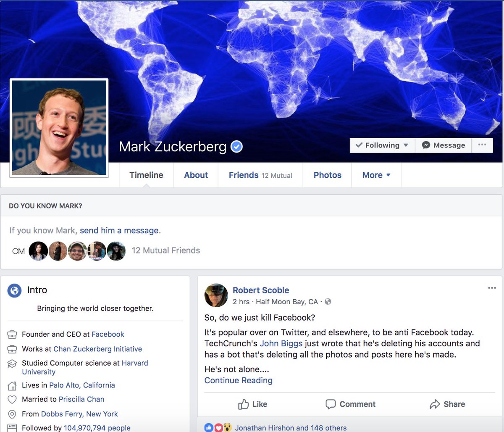Image resolution: width=504 pixels, height=432 pixels.
Task: Click the globe Intro icon
Action: click(14, 290)
